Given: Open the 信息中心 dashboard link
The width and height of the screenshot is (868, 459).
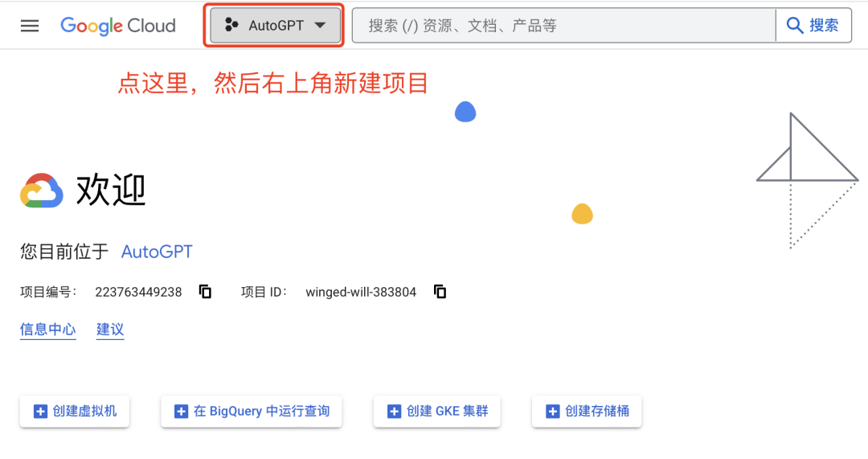Looking at the screenshot, I should tap(47, 330).
